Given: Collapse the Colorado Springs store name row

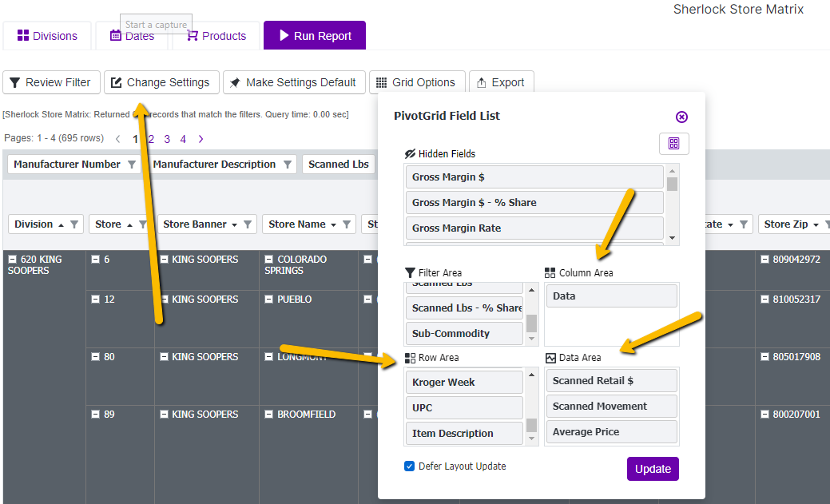Looking at the screenshot, I should (x=269, y=260).
